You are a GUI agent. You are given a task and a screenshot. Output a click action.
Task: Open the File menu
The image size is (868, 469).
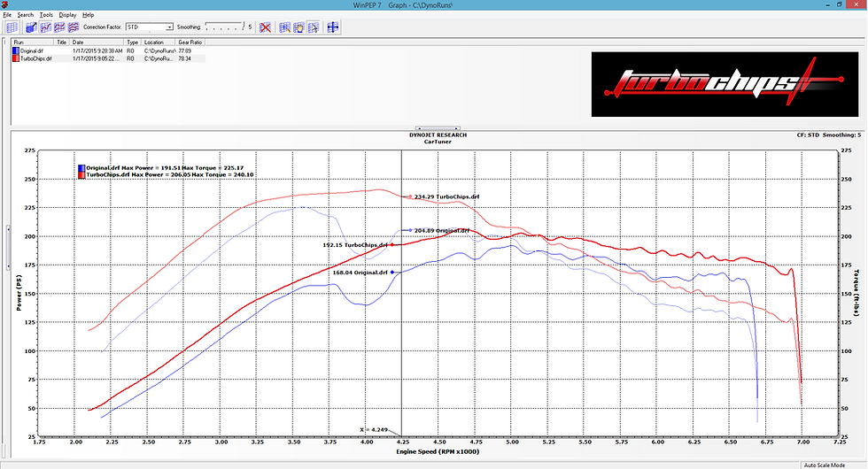coord(7,15)
